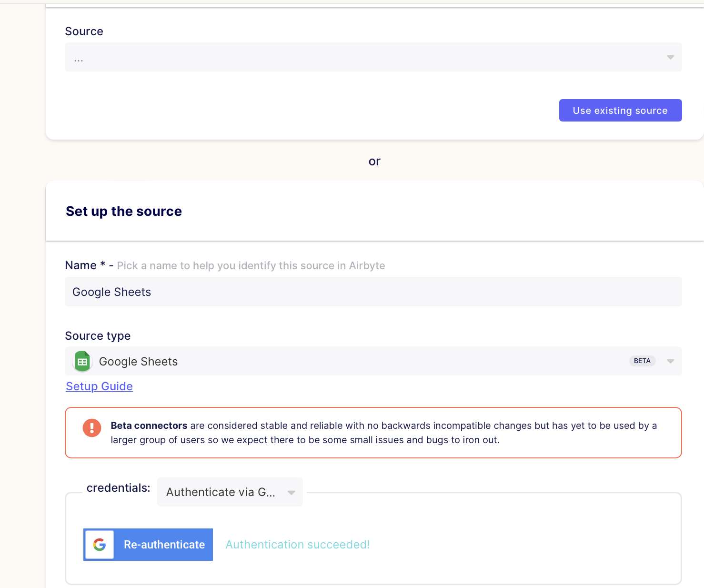Open the Setup Guide link
This screenshot has width=704, height=588.
[99, 386]
